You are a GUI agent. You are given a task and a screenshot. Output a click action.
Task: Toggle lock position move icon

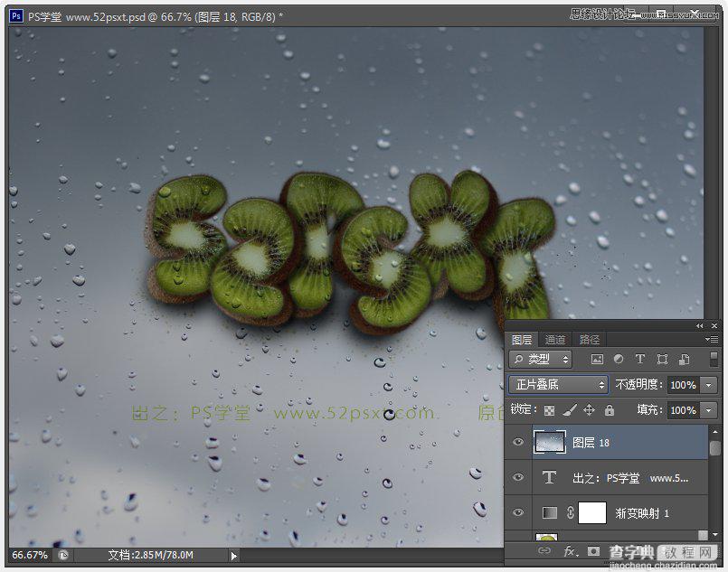point(589,410)
